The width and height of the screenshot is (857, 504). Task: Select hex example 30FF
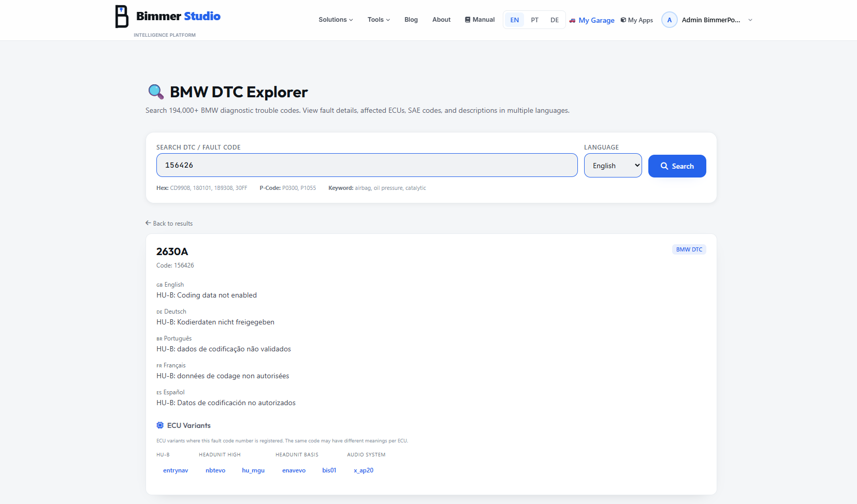[241, 188]
